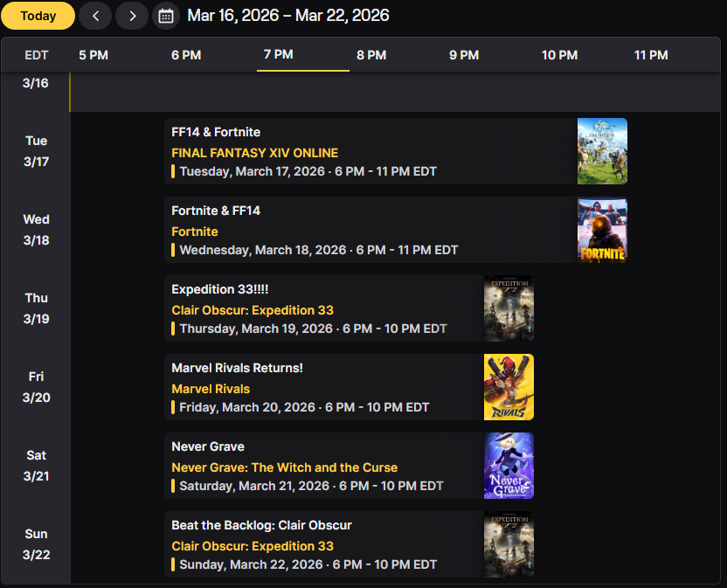Screen dimensions: 727x588
Task: Open the Fortnite & FF14 stream title
Action: coord(216,211)
